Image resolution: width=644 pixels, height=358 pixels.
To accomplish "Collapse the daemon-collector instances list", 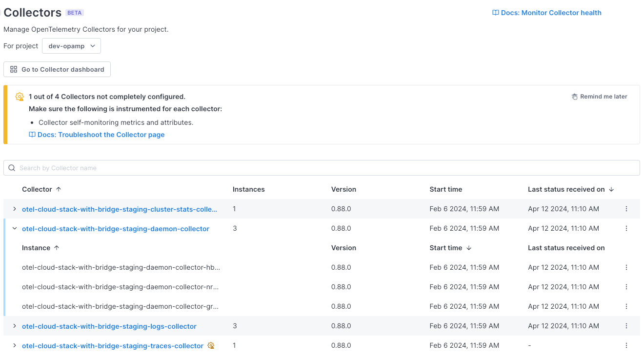I will [x=14, y=228].
